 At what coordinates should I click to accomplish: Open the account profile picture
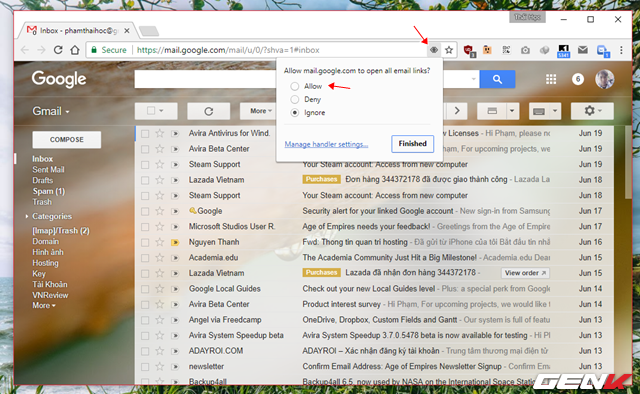tap(604, 79)
